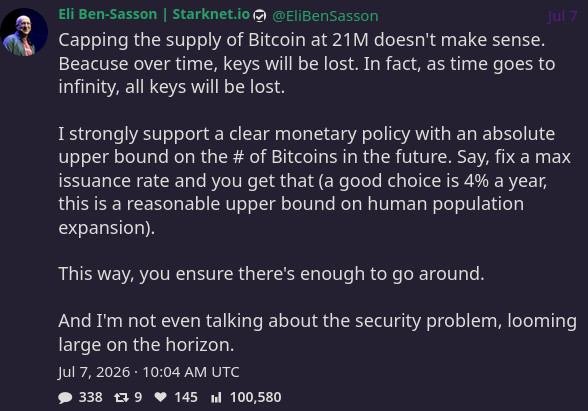The height and width of the screenshot is (411, 588).
Task: Click the purple Jul 7 date link
Action: (562, 16)
